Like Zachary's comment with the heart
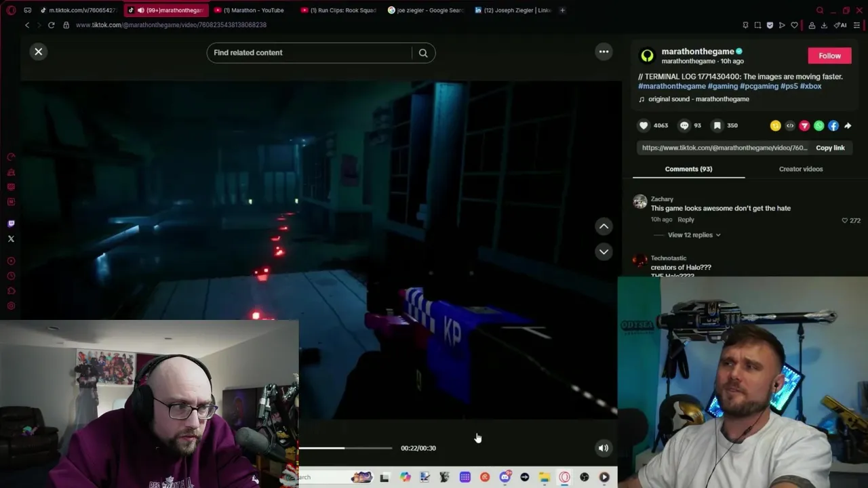This screenshot has height=488, width=868. 845,220
